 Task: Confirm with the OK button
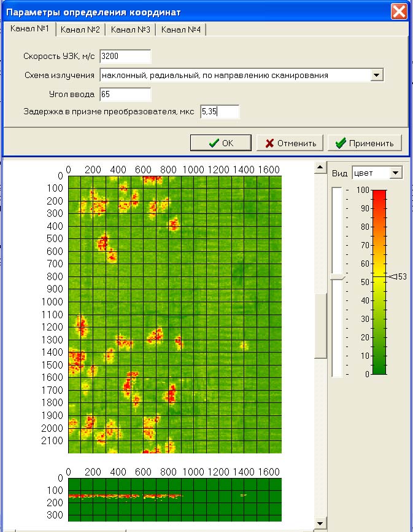click(221, 143)
